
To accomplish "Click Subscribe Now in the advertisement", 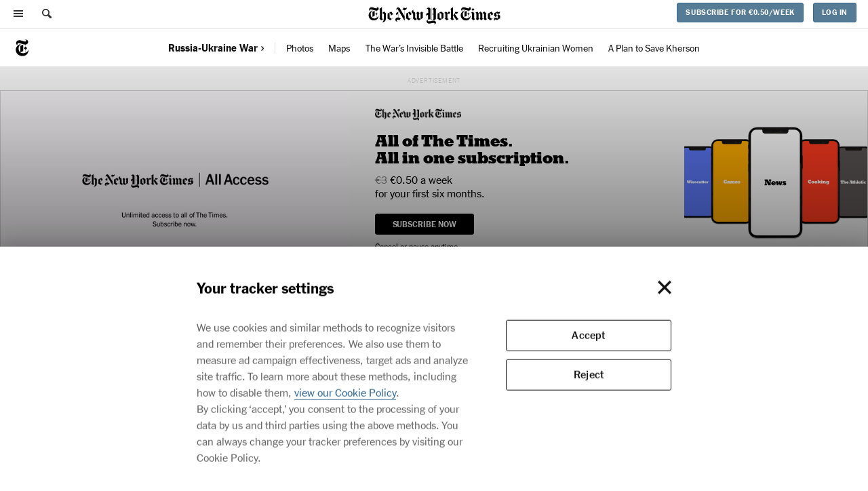I will [425, 224].
